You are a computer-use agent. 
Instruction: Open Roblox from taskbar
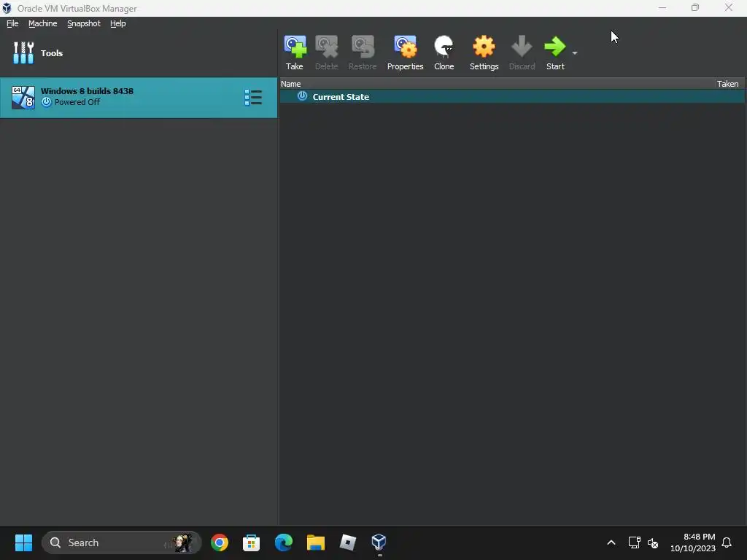click(x=347, y=542)
